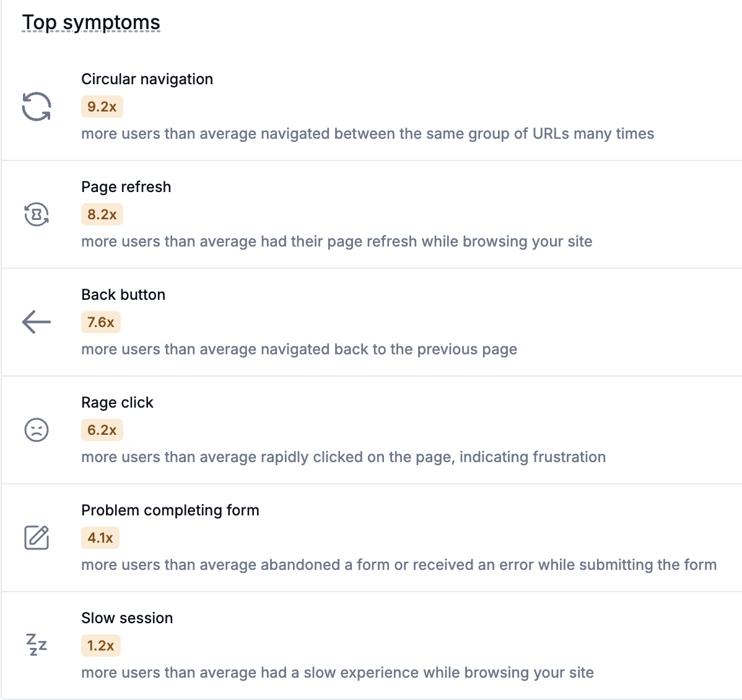Click the rage click description about frustration
This screenshot has width=742, height=700.
[343, 457]
